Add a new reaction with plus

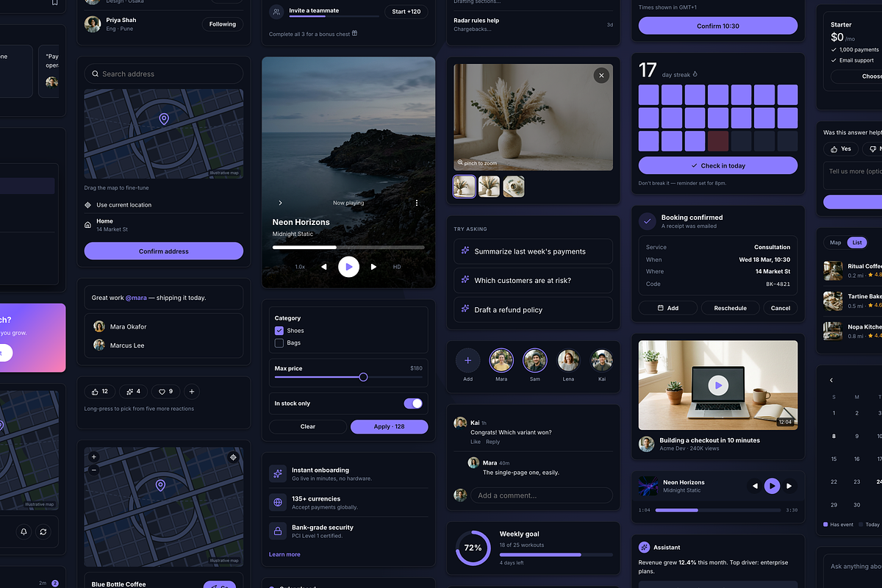[191, 392]
